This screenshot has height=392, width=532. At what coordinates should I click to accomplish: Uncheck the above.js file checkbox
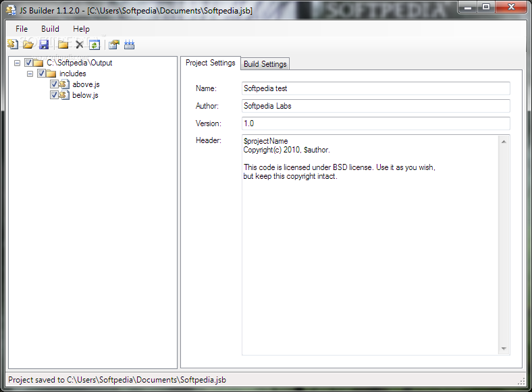(54, 84)
